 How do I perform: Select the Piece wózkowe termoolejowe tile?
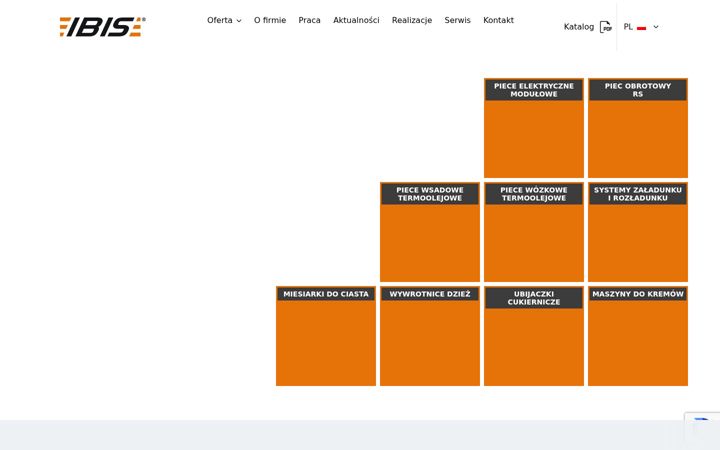(534, 232)
